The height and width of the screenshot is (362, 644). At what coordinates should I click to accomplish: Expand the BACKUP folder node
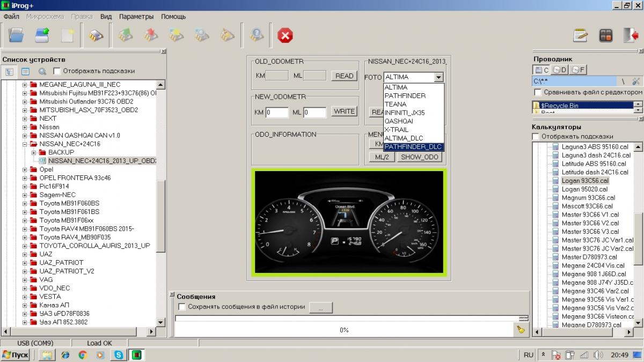(34, 153)
